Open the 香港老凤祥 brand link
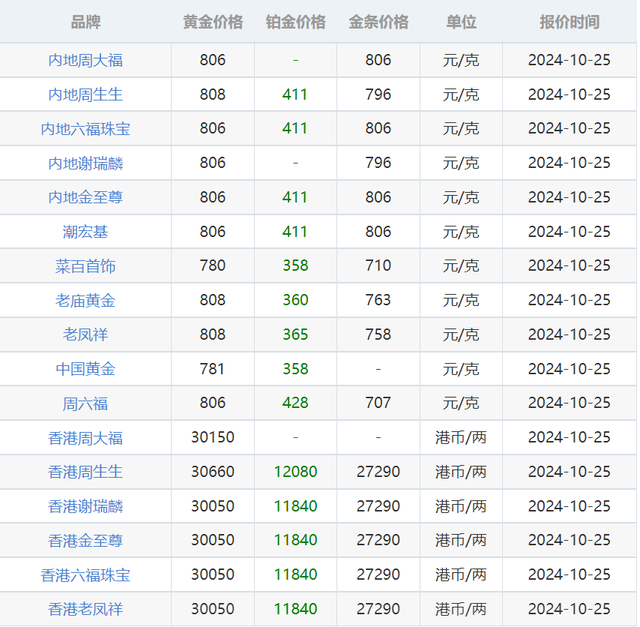 (x=85, y=609)
